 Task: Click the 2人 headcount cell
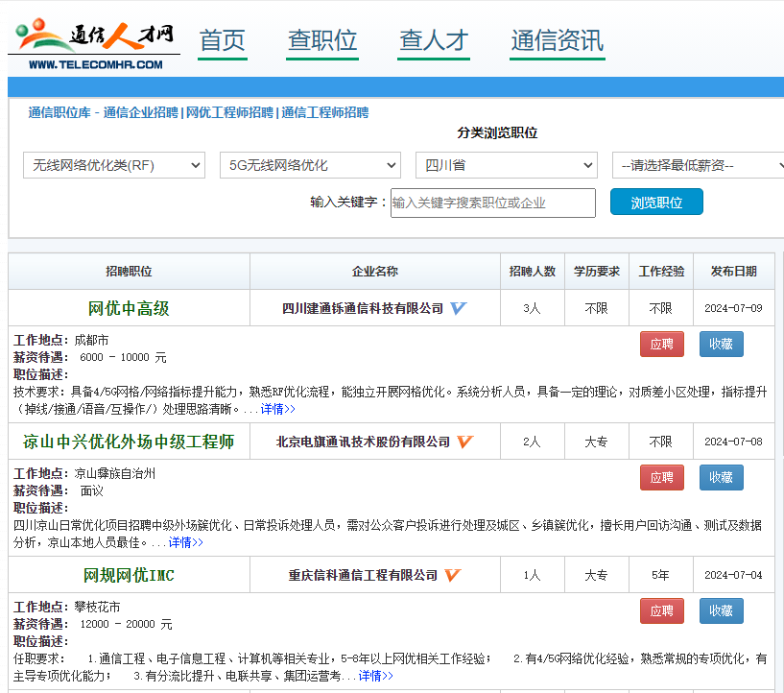pos(532,442)
